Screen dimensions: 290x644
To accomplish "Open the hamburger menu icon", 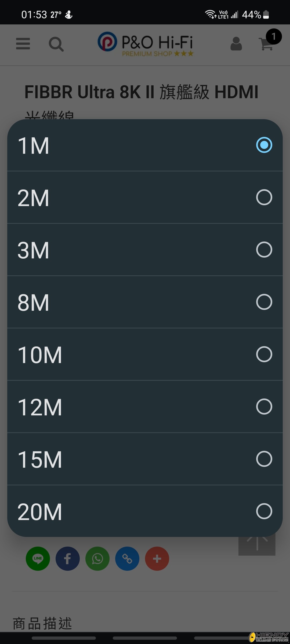I will (23, 43).
